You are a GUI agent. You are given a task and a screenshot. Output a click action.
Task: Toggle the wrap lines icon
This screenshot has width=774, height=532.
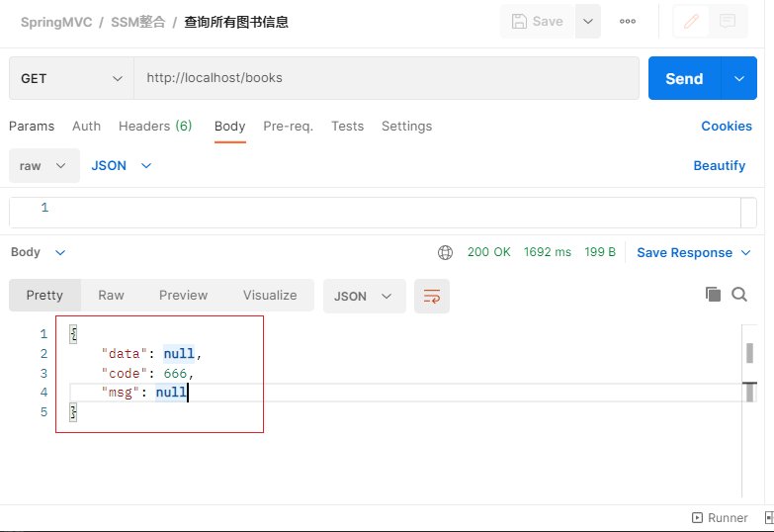tap(432, 296)
